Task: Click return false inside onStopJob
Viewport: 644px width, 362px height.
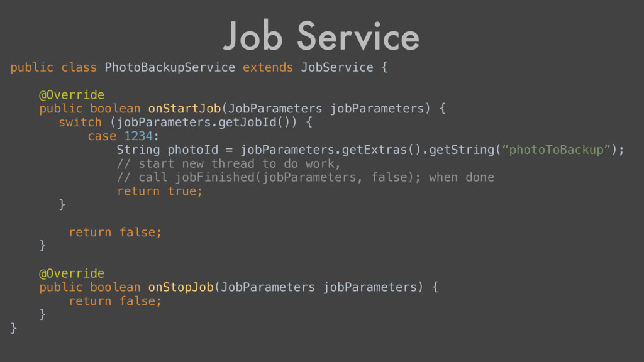Action: (115, 301)
